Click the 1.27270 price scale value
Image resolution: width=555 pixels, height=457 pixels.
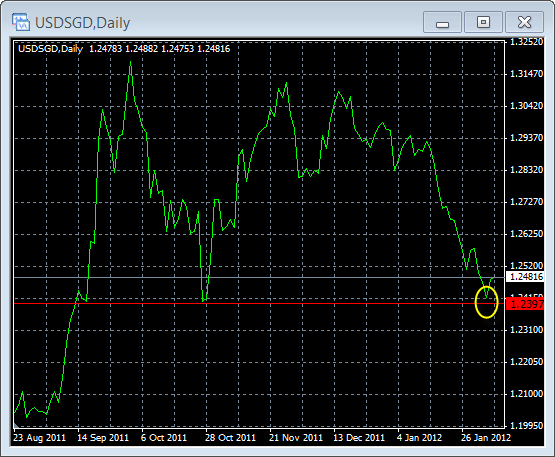click(x=526, y=202)
